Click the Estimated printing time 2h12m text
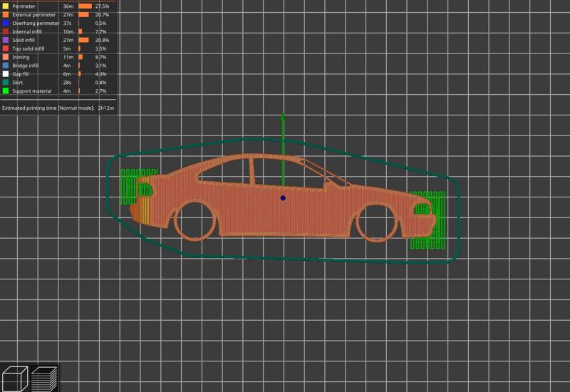The width and height of the screenshot is (570, 392). (58, 108)
